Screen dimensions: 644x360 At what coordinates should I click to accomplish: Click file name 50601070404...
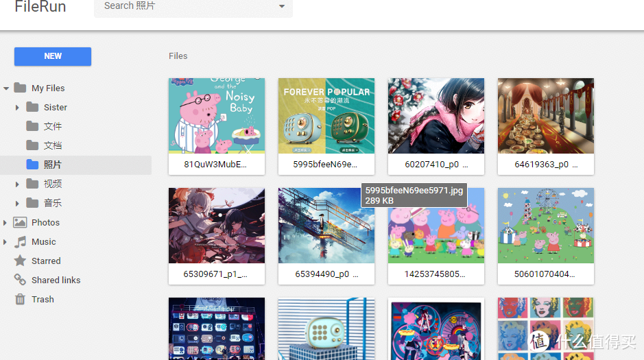(544, 274)
